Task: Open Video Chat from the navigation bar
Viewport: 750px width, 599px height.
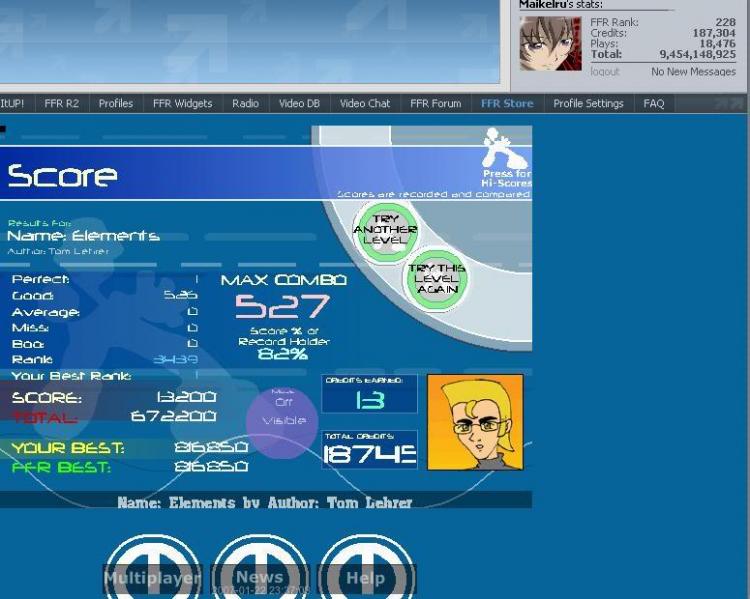Action: pyautogui.click(x=365, y=103)
